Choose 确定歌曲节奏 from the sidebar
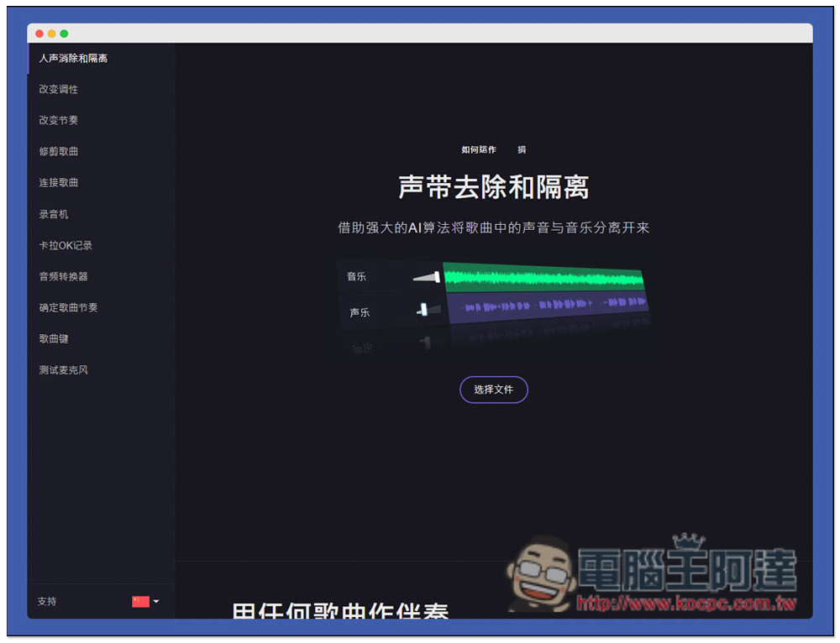This screenshot has width=840, height=643. [68, 307]
